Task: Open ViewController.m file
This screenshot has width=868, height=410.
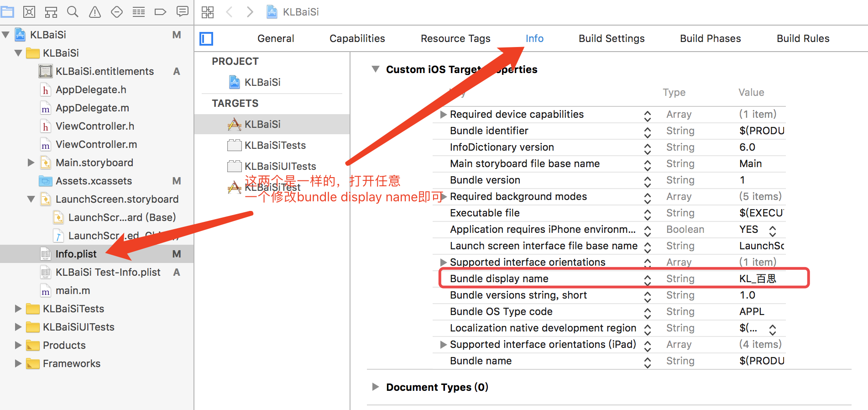Action: pyautogui.click(x=97, y=144)
